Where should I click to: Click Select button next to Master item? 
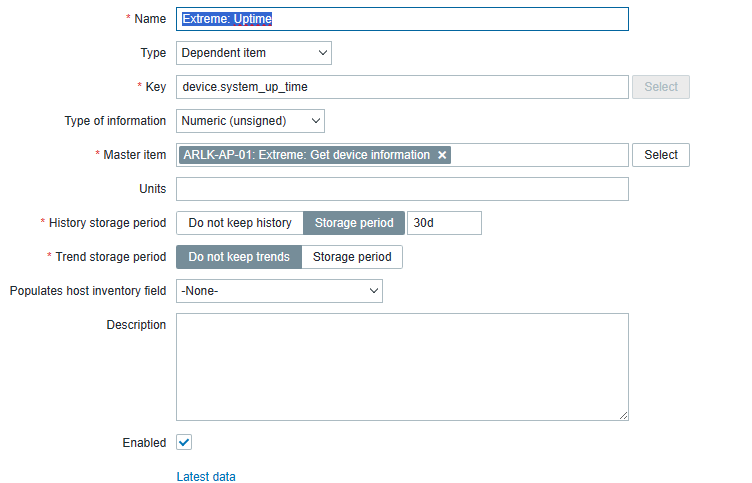[x=661, y=155]
